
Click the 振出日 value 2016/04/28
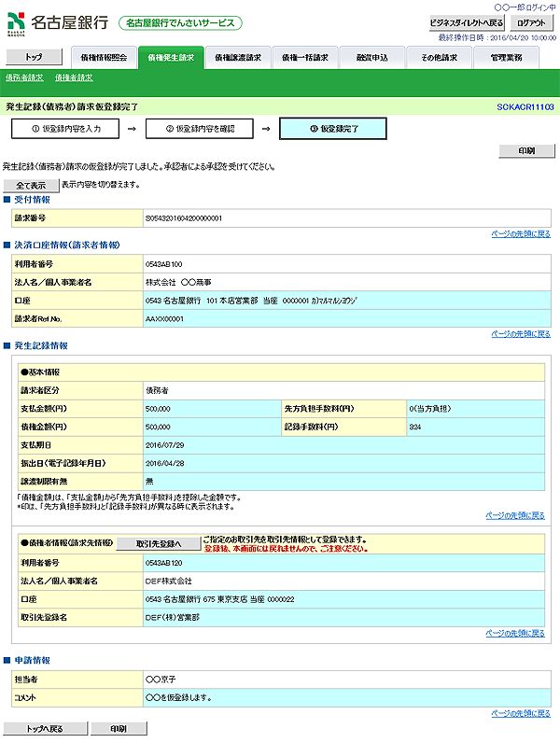tap(164, 463)
